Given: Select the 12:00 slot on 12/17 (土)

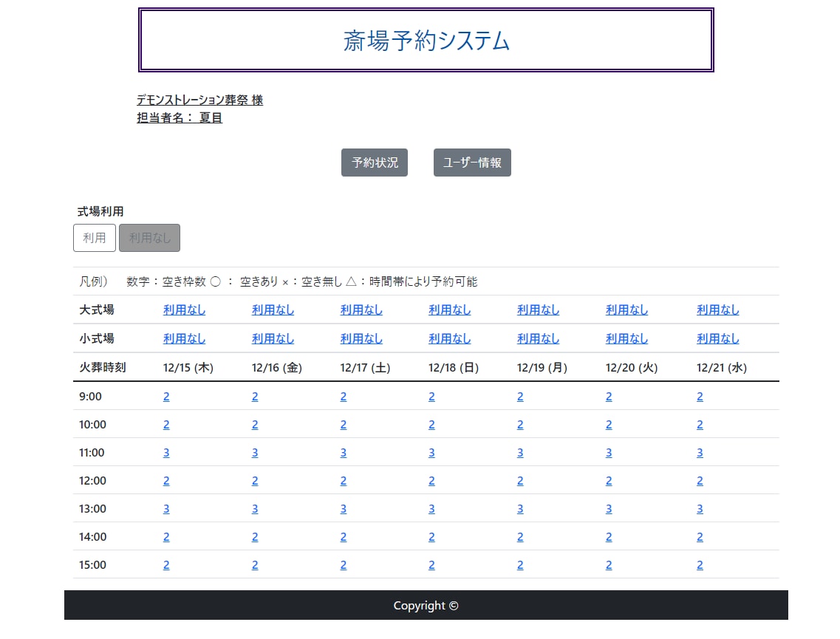Looking at the screenshot, I should pos(344,481).
